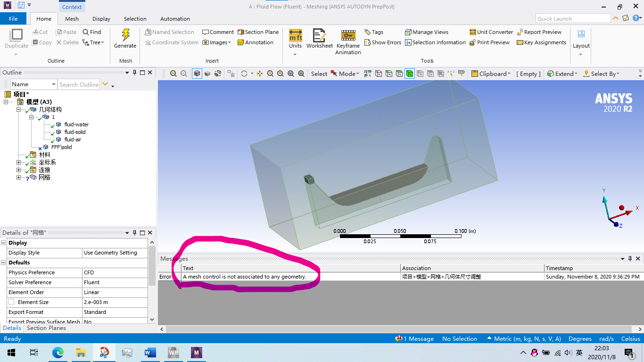Click the Search Outline input field
644x362 pixels.
tap(78, 84)
